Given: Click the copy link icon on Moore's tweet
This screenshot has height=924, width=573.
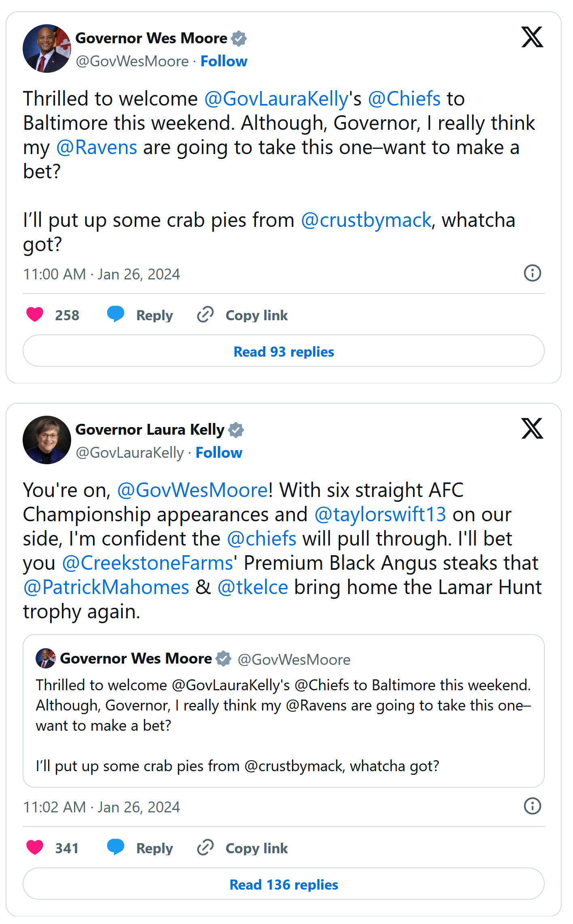Looking at the screenshot, I should (x=205, y=315).
